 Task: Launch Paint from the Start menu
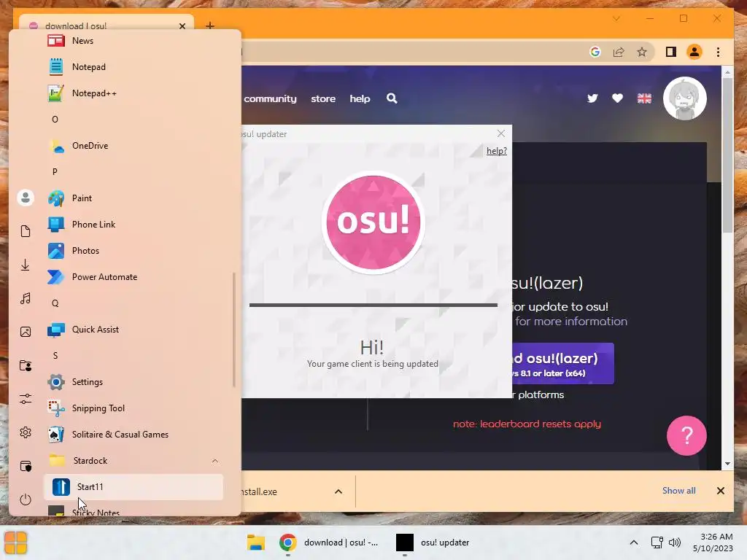pos(134,198)
